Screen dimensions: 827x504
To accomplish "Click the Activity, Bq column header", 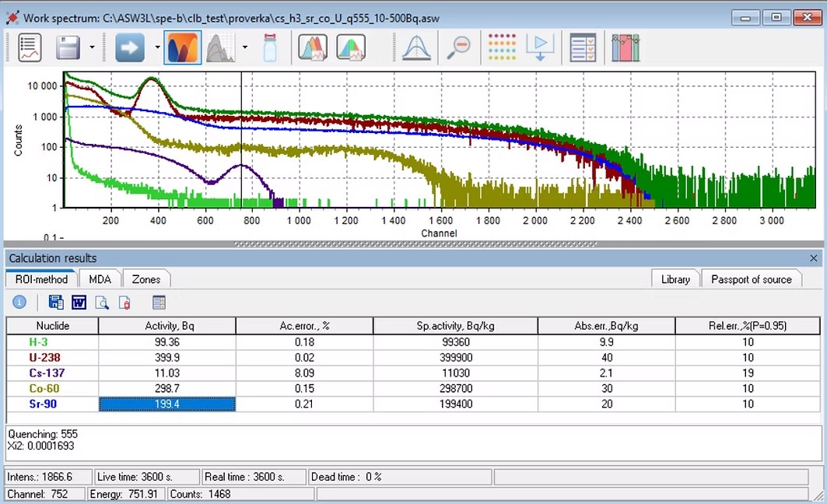I will [166, 326].
